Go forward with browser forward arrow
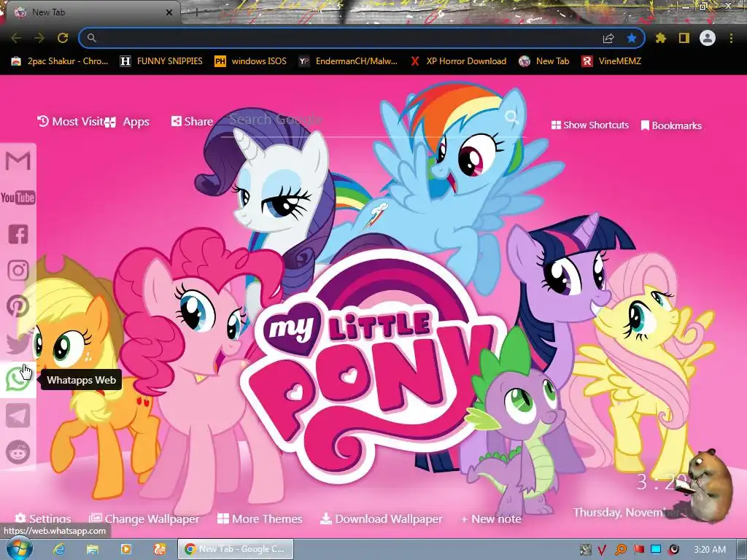The width and height of the screenshot is (747, 560). [x=39, y=38]
